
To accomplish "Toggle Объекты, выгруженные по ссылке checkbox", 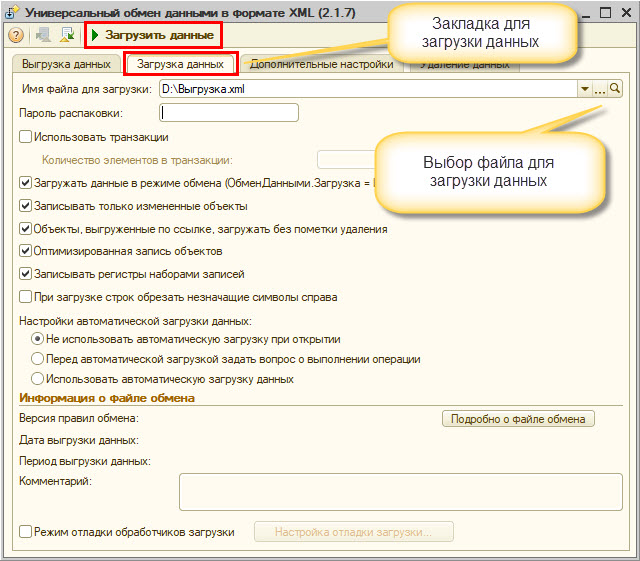I will (x=25, y=228).
